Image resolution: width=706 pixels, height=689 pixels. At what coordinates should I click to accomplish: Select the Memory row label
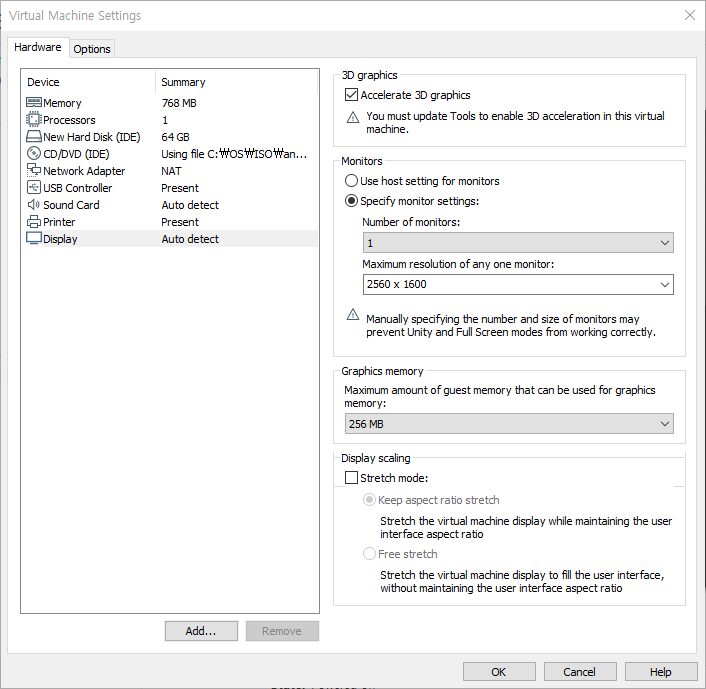click(62, 103)
